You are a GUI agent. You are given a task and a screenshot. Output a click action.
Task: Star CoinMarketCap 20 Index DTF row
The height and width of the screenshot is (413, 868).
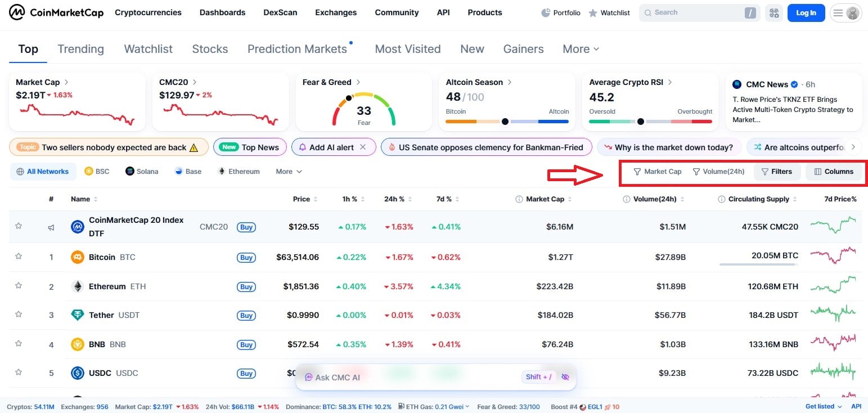[x=19, y=226]
